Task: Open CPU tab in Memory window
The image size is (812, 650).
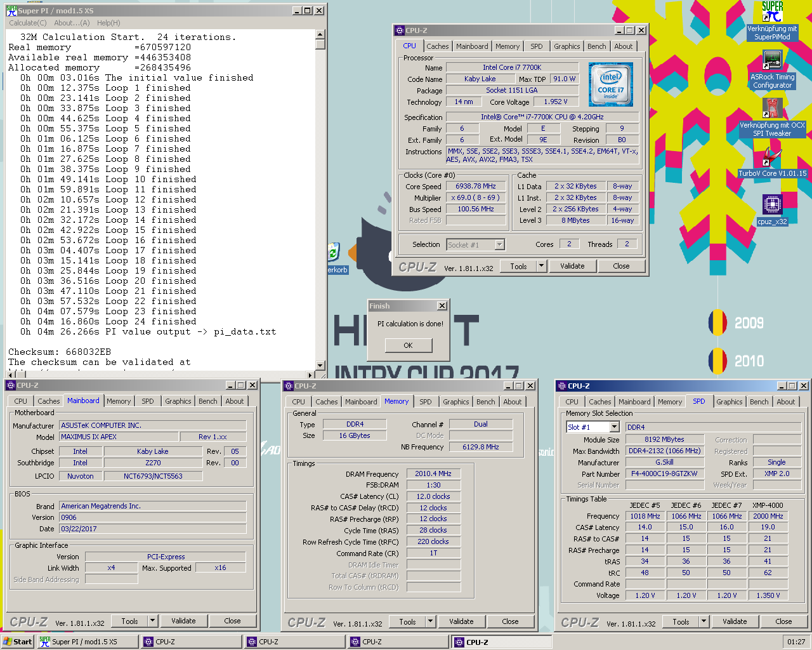Action: click(x=298, y=402)
